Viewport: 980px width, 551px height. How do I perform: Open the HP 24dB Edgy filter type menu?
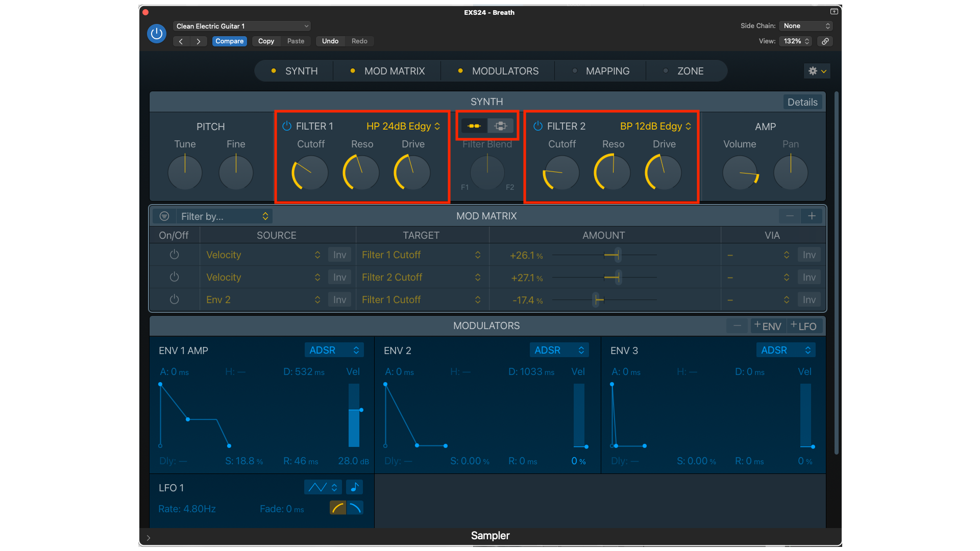403,126
